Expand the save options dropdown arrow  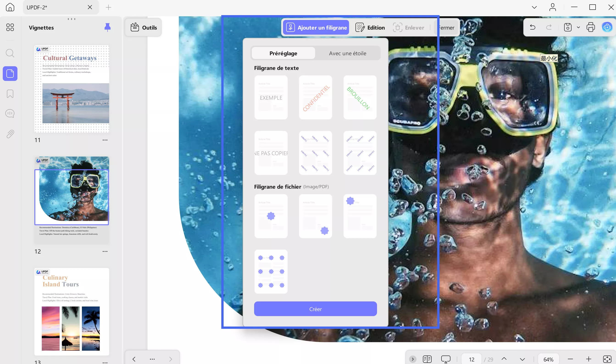578,27
